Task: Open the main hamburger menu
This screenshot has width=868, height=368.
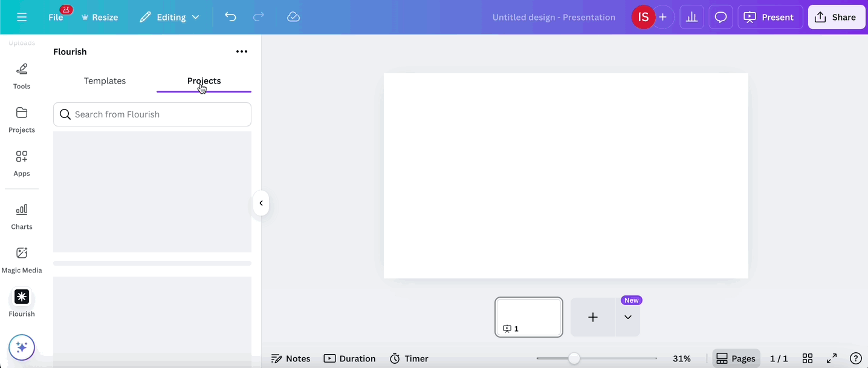Action: (x=22, y=17)
